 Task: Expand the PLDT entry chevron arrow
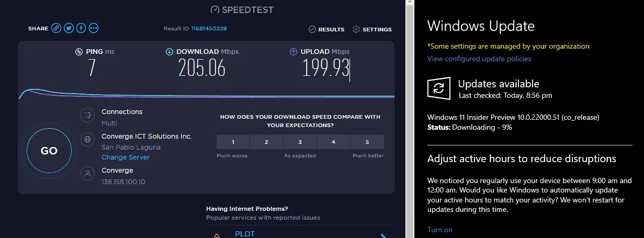pos(383,235)
